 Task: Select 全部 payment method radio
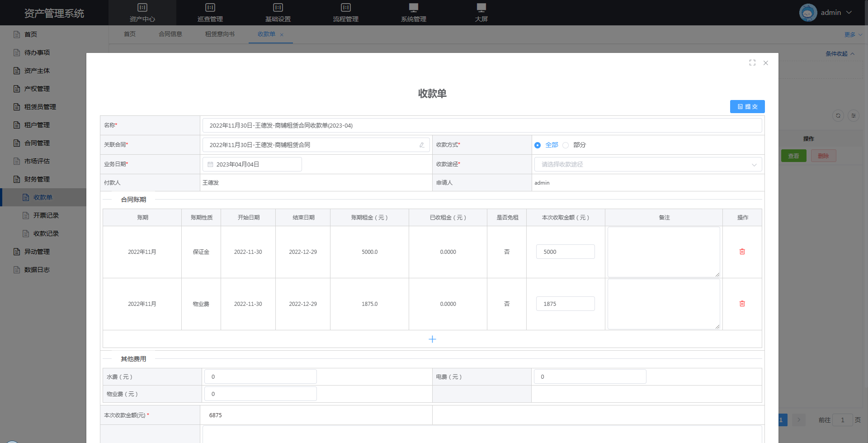click(547, 145)
